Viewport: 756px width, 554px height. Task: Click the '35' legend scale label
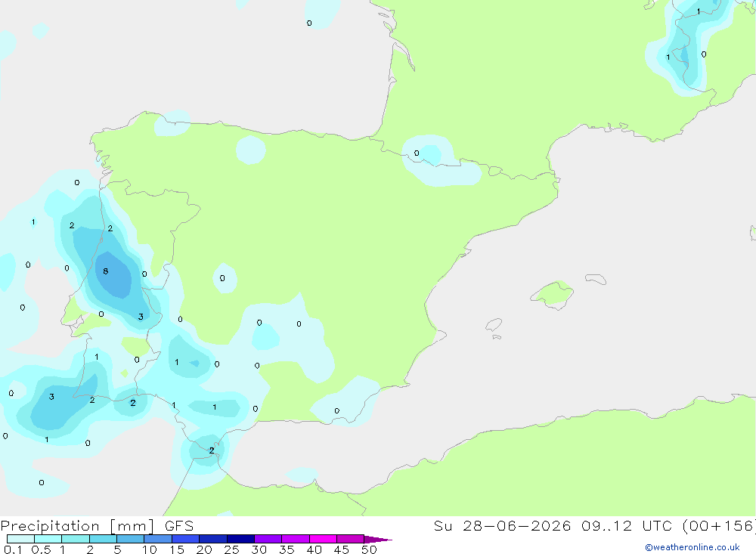(x=287, y=549)
